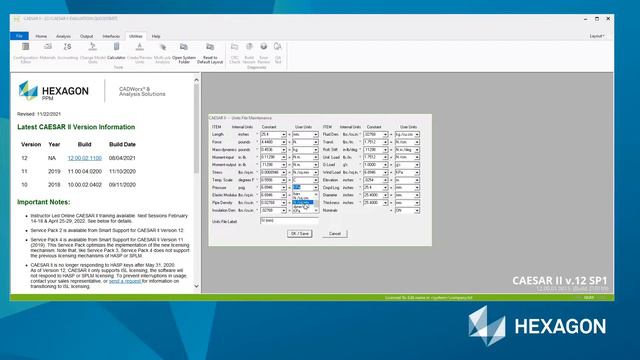
Task: Switch to the Home ribbon tab
Action: [x=41, y=36]
